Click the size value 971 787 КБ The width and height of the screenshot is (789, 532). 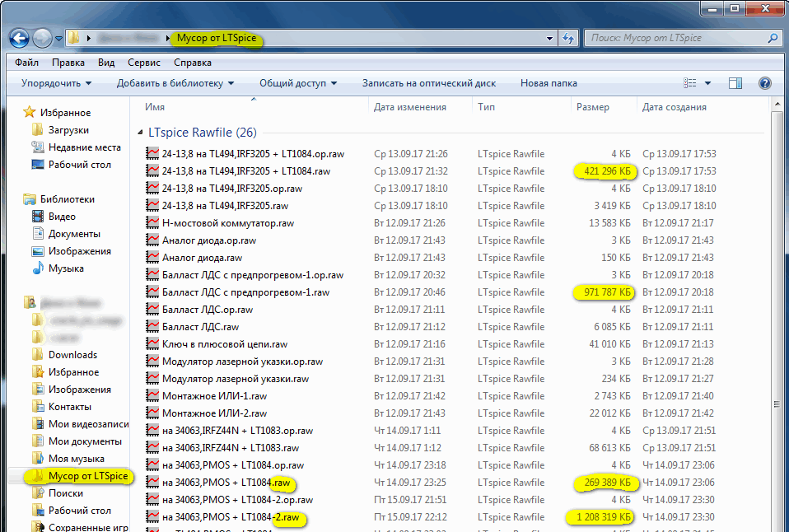click(606, 292)
